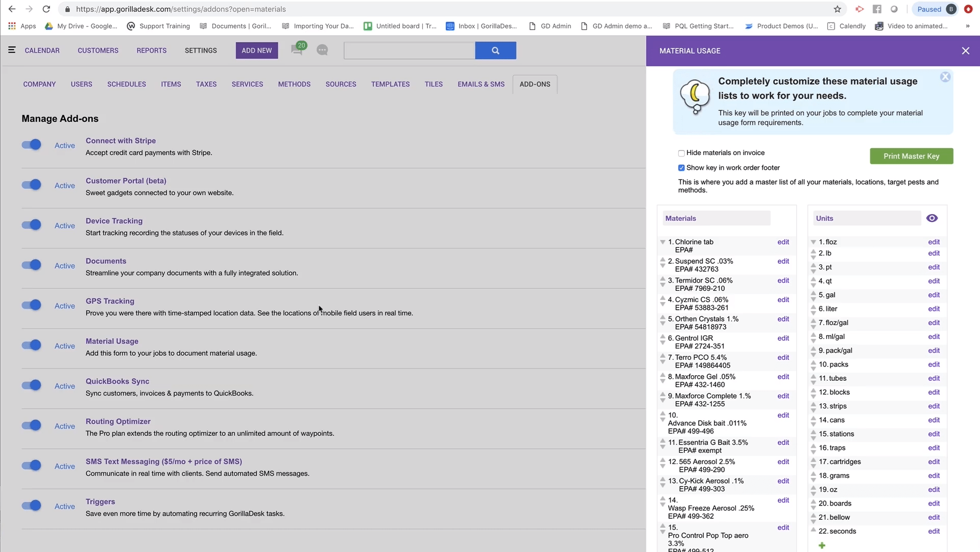980x552 pixels.
Task: Click the Print Master Key button
Action: [x=911, y=156]
